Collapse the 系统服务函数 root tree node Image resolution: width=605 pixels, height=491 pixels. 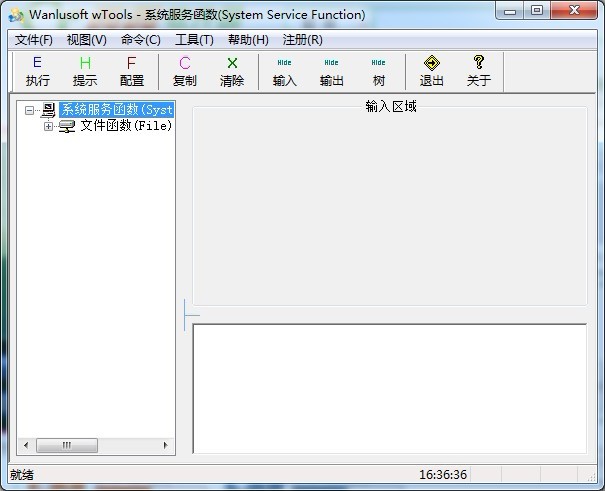tap(30, 110)
